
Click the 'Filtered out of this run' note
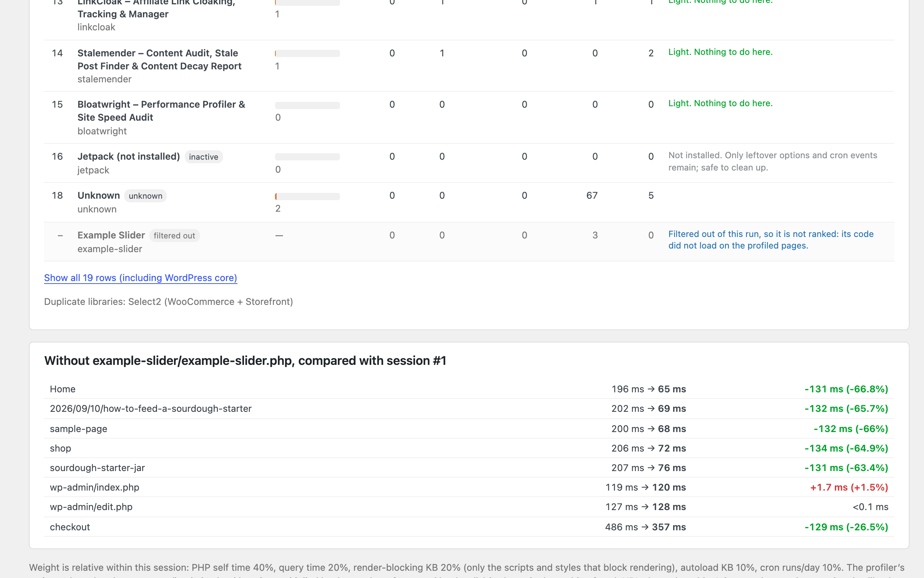771,240
